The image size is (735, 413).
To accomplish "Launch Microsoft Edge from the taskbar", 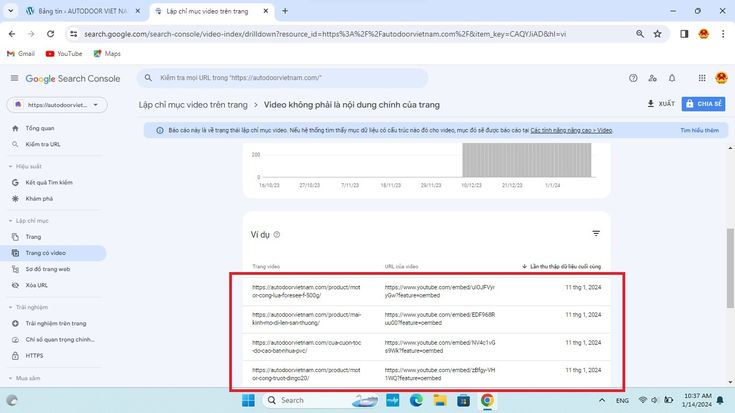I will click(x=416, y=400).
